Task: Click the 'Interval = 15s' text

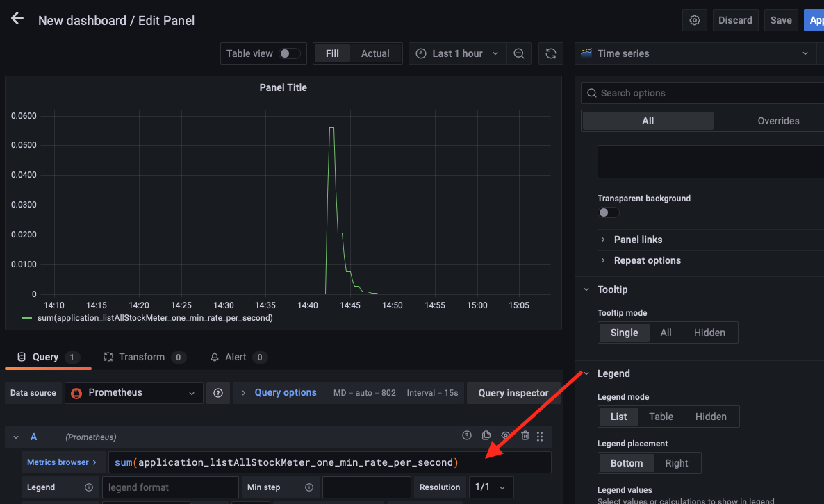Action: pos(432,393)
